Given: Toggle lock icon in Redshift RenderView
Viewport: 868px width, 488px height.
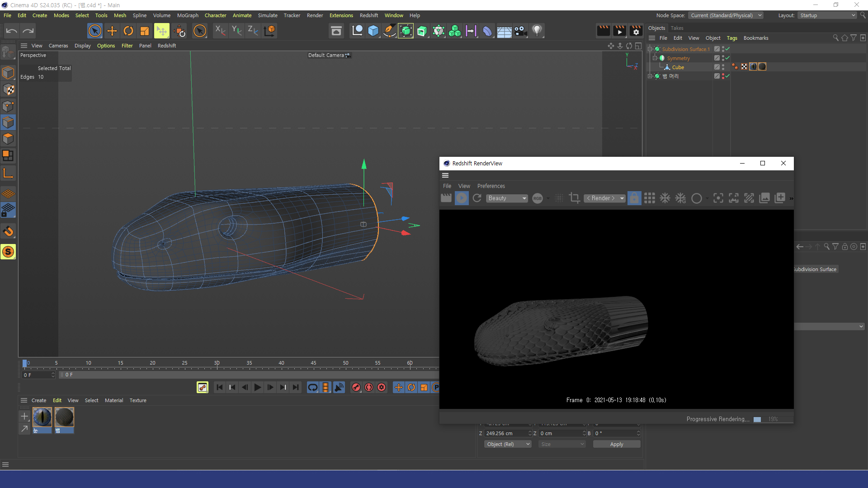Looking at the screenshot, I should [x=634, y=198].
